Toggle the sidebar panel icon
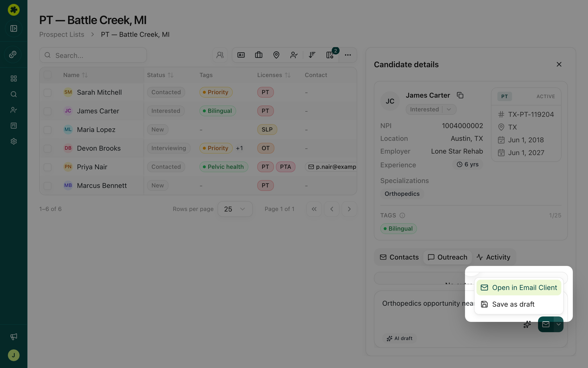 (14, 28)
